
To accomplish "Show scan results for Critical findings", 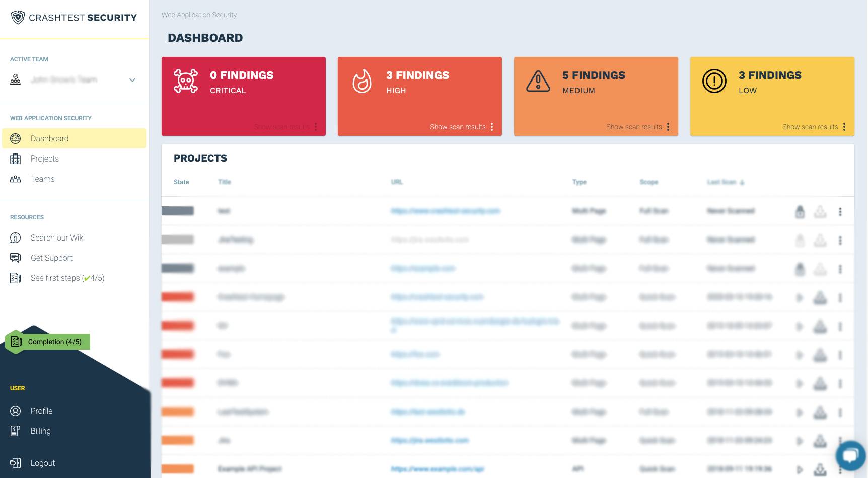I will coord(281,127).
